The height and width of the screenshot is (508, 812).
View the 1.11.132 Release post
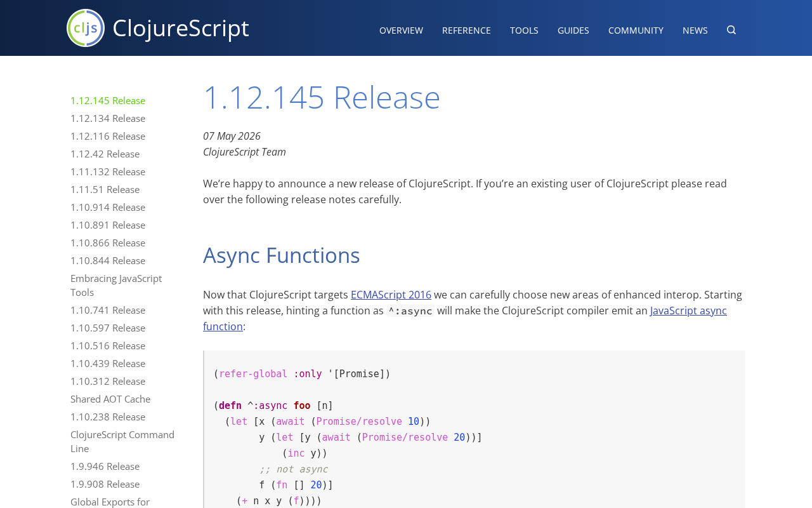tap(108, 171)
